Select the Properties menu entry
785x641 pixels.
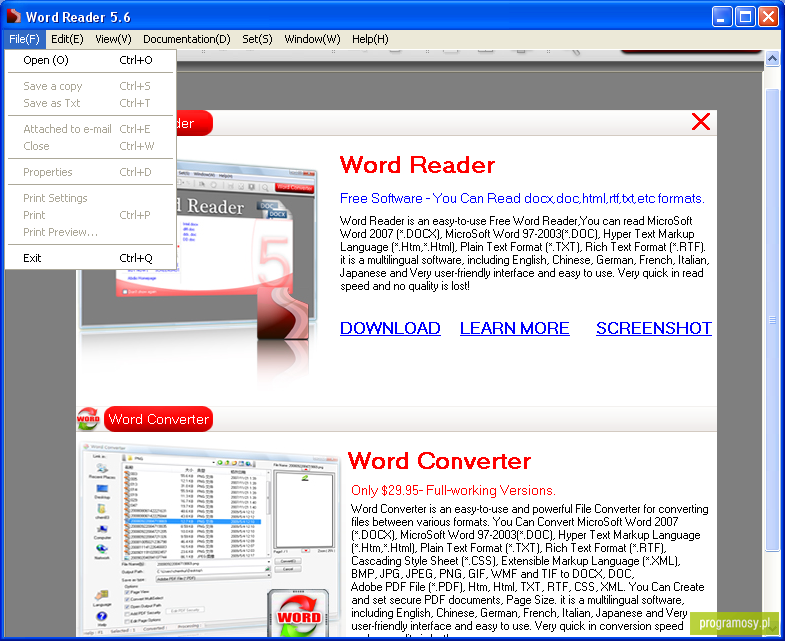click(x=90, y=172)
